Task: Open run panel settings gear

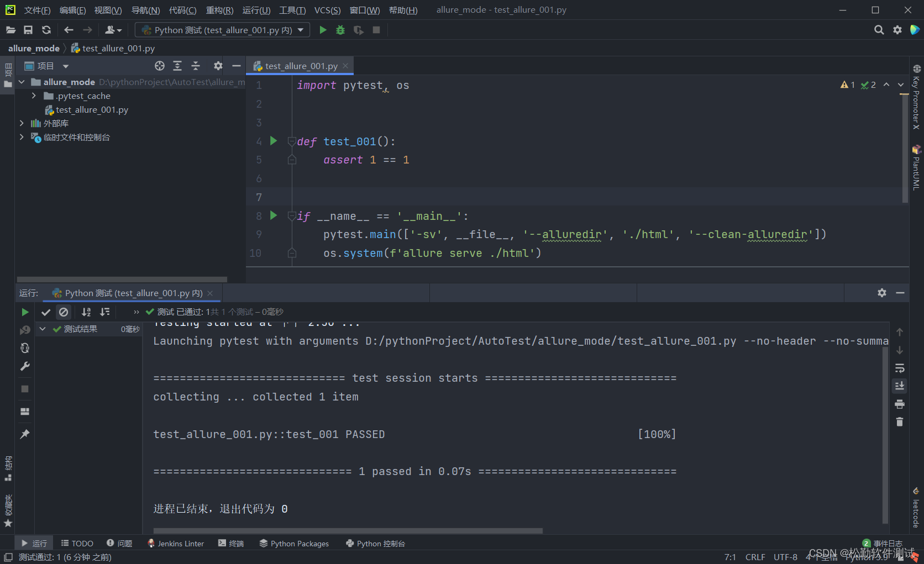Action: click(x=882, y=293)
